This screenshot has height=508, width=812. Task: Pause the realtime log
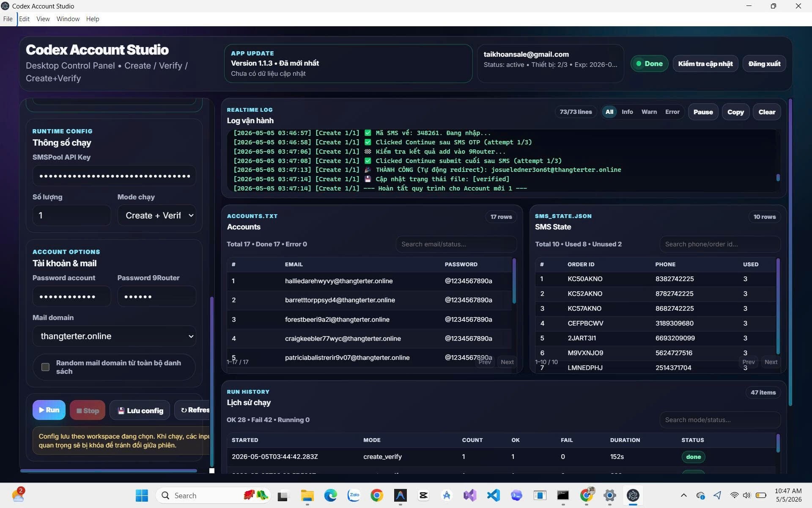coord(703,112)
